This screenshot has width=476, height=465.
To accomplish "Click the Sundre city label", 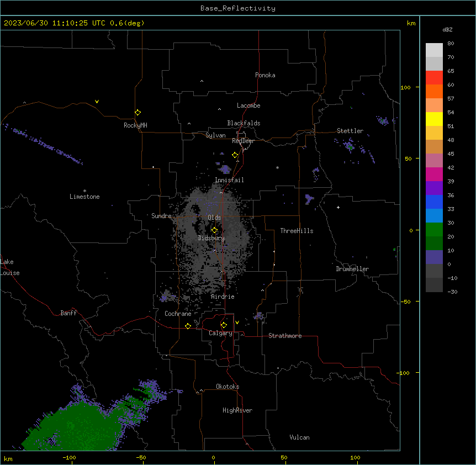I will click(161, 216).
